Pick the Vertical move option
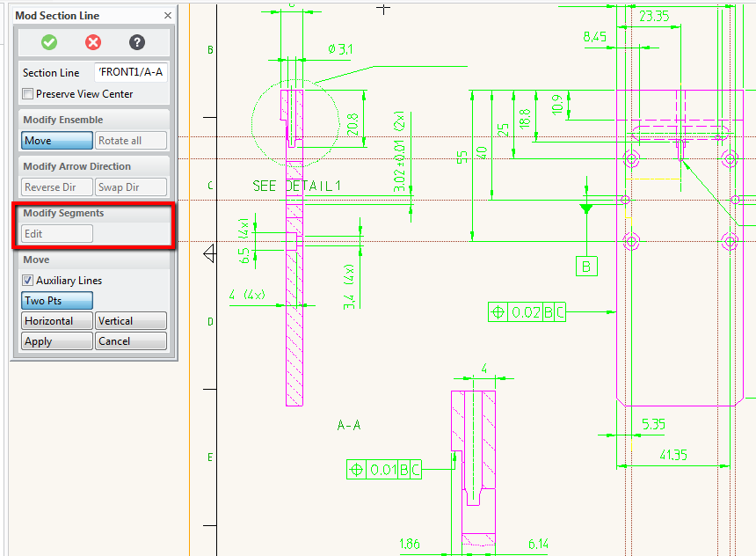756x556 pixels. pyautogui.click(x=130, y=321)
